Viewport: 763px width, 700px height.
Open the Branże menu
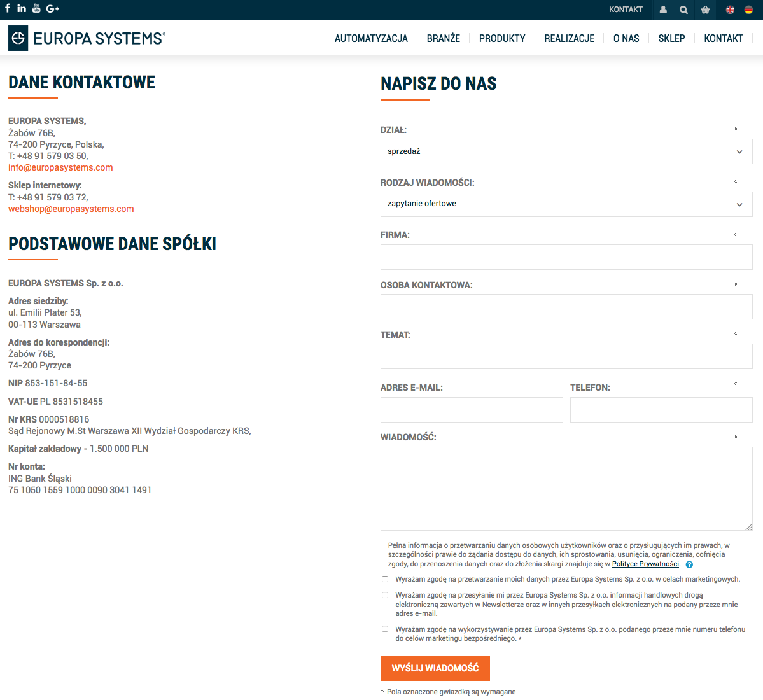(x=444, y=38)
